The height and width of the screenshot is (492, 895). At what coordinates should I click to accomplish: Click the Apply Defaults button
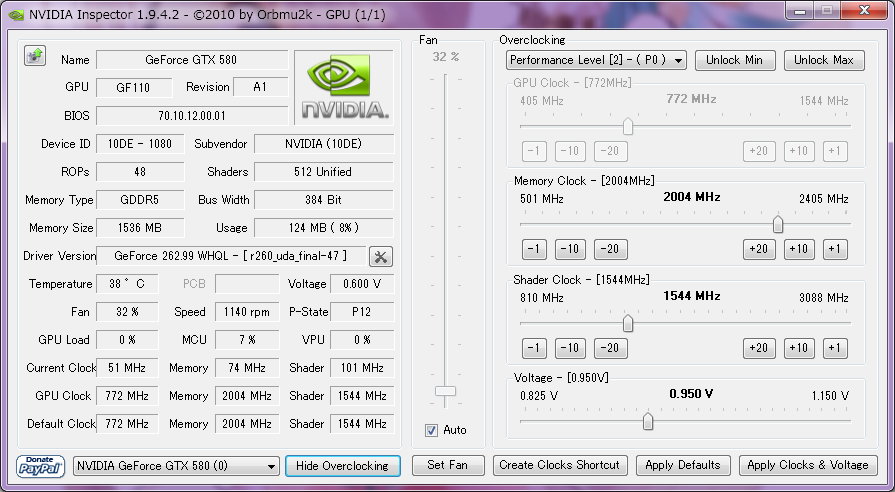tap(683, 465)
